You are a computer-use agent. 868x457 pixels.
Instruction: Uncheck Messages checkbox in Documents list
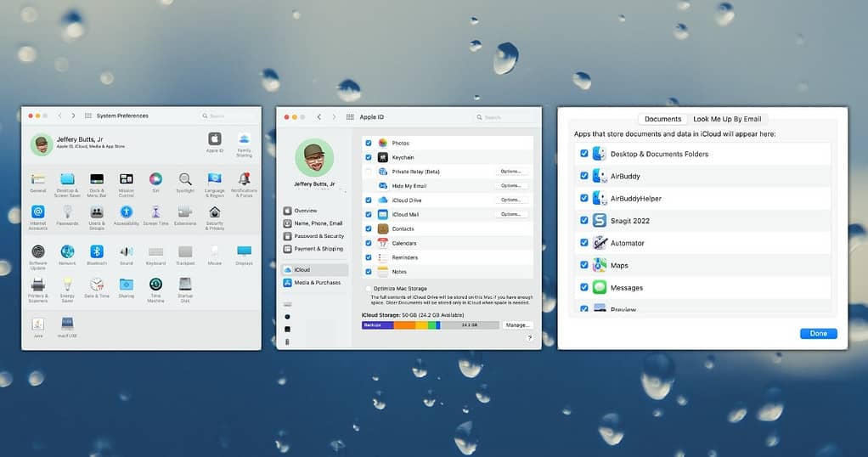584,287
